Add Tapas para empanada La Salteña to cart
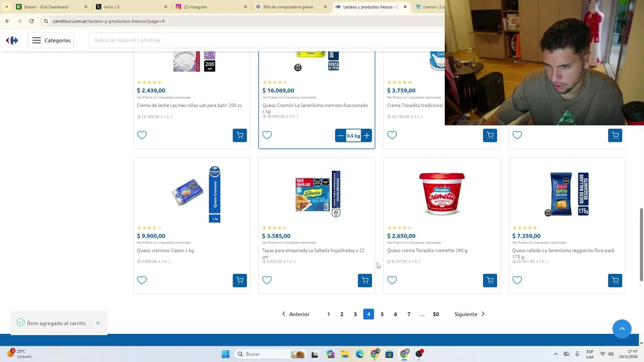 [365, 280]
